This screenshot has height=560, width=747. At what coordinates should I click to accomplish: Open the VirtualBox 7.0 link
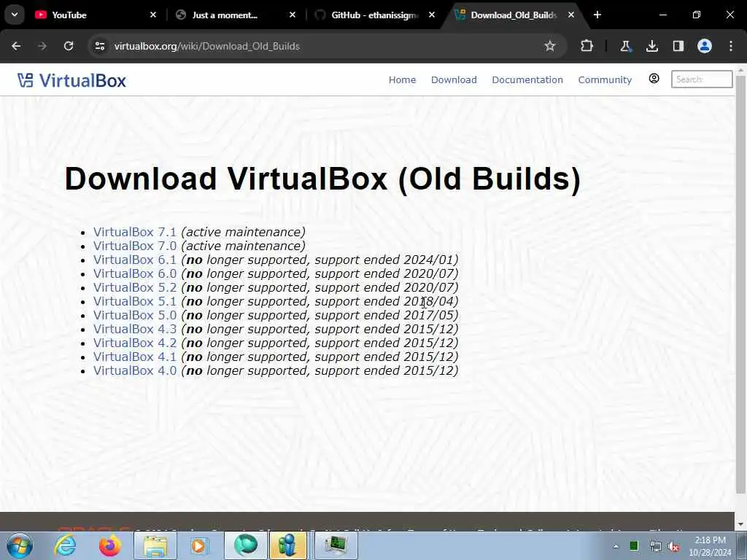135,246
